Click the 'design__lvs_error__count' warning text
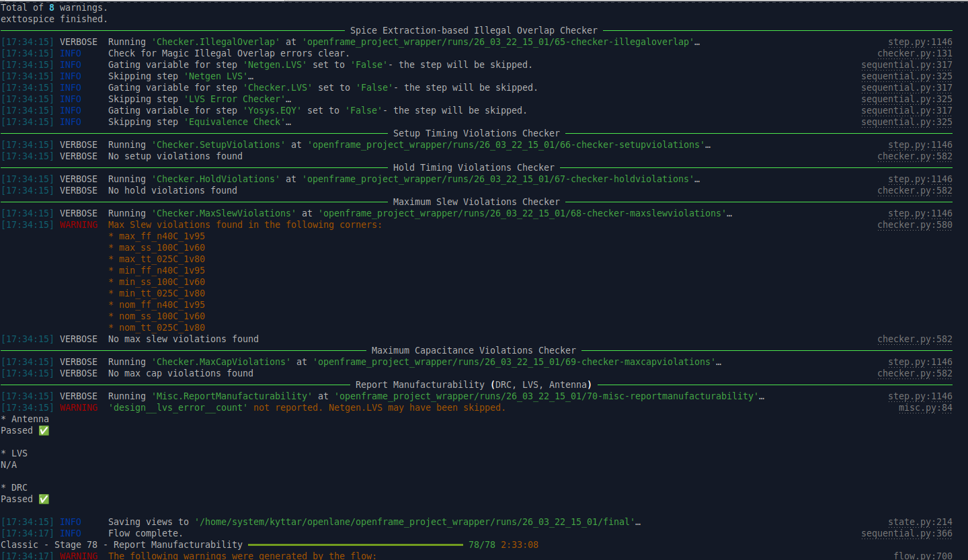 (x=178, y=407)
